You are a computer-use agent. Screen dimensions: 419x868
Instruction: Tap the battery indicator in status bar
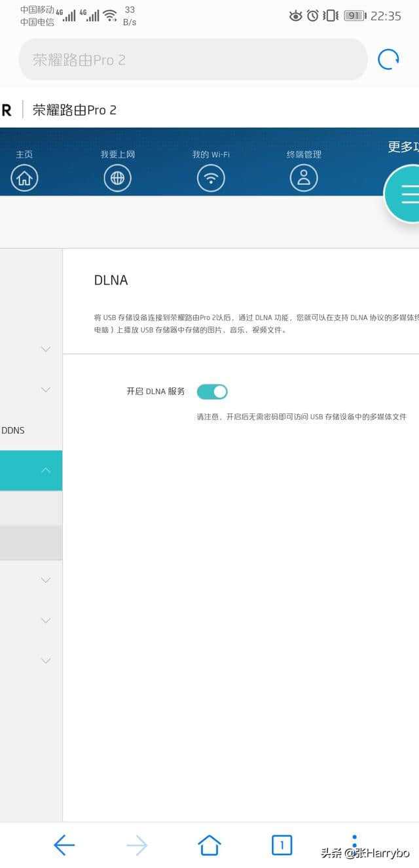tap(355, 16)
